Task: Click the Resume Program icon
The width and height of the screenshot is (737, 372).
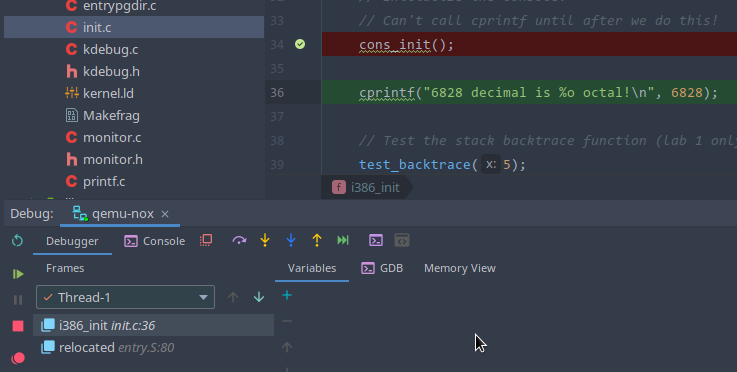Action: (18, 274)
